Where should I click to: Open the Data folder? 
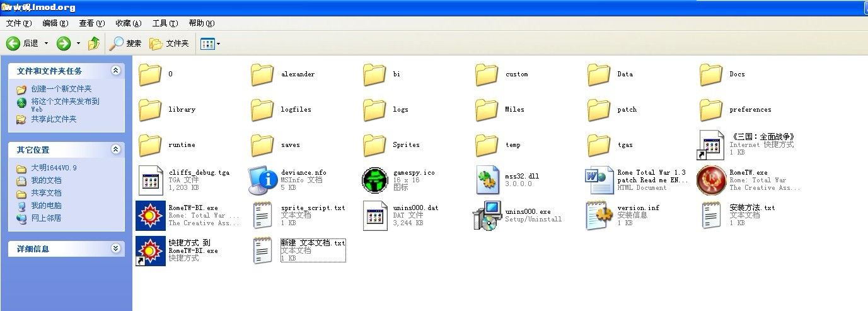tap(599, 74)
